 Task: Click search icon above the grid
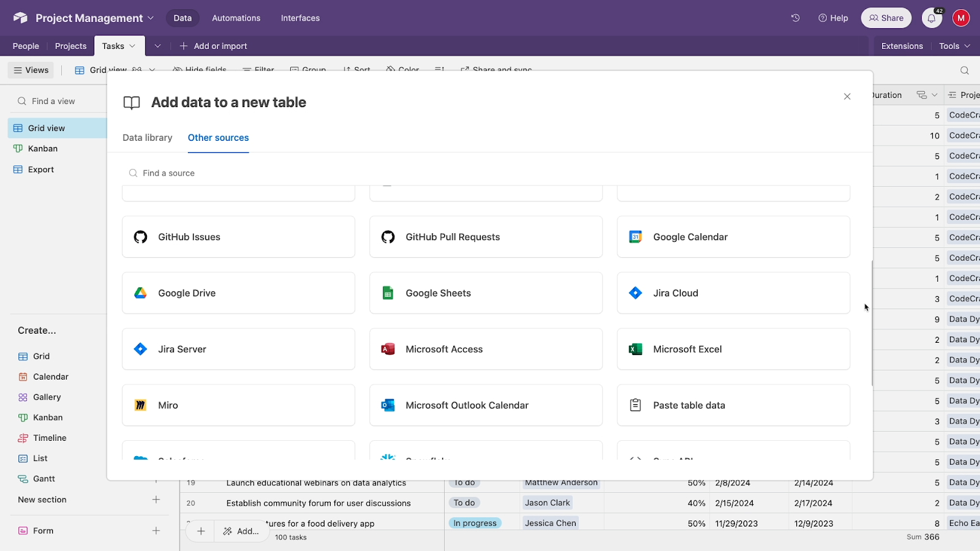[964, 70]
